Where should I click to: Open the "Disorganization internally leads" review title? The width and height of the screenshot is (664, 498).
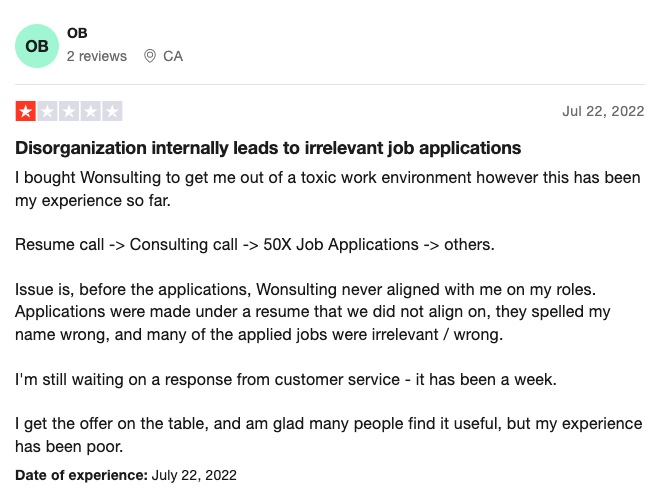[x=268, y=148]
